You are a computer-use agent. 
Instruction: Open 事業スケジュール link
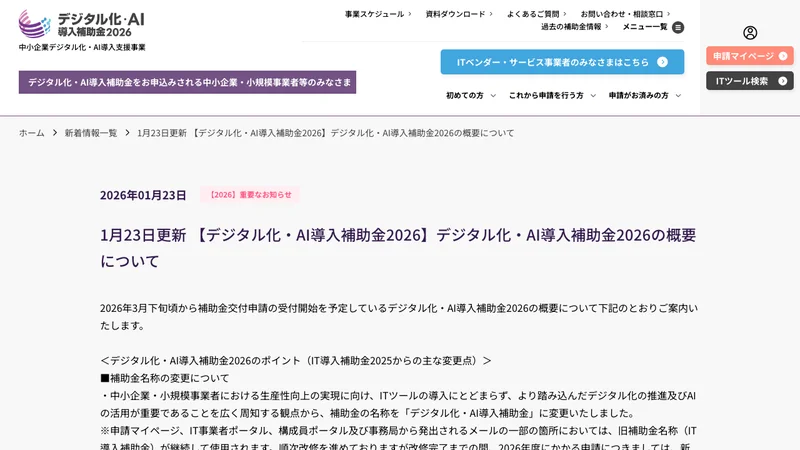pos(378,14)
